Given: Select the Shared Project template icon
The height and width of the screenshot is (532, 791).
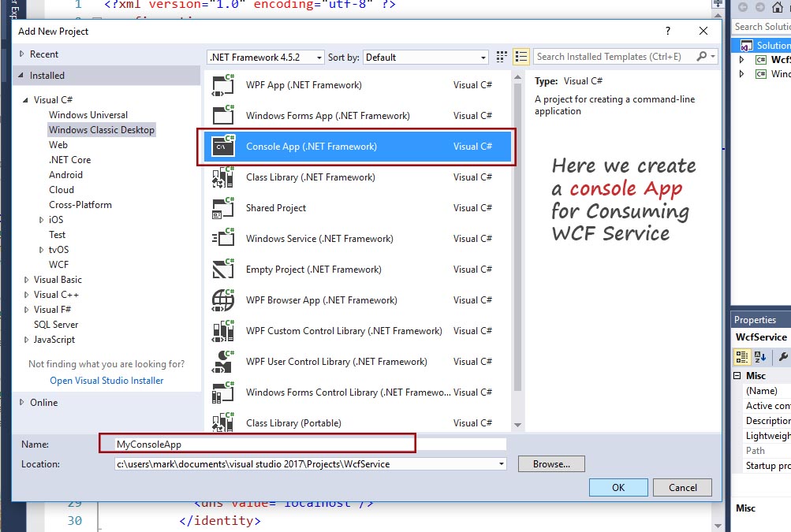Looking at the screenshot, I should 223,208.
